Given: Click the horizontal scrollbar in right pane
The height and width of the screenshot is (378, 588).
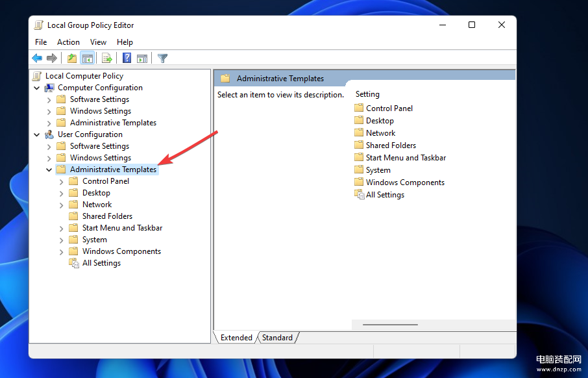Looking at the screenshot, I should pos(390,325).
